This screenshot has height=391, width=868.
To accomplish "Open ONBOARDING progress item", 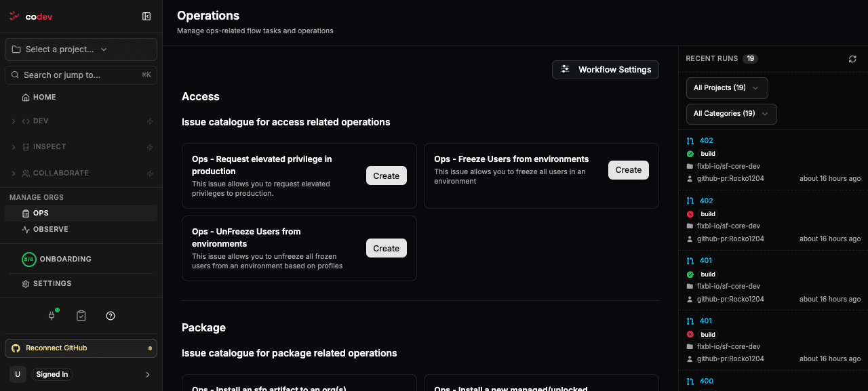I will (x=65, y=260).
